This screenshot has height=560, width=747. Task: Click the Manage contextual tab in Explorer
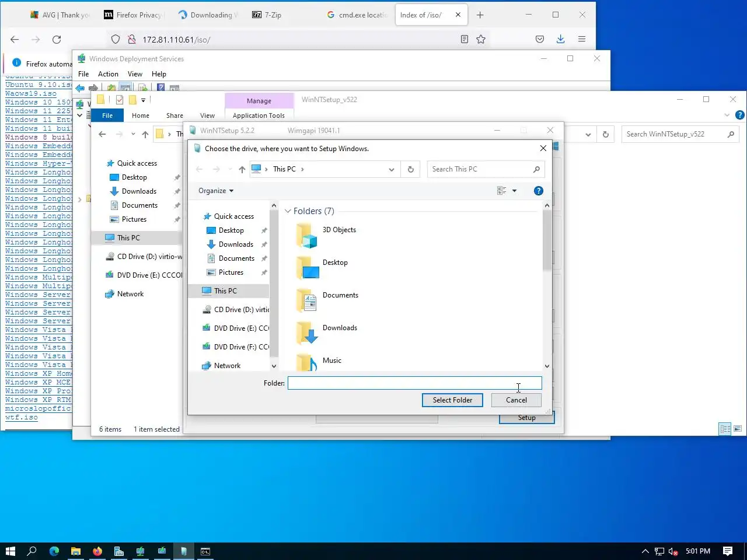tap(259, 101)
